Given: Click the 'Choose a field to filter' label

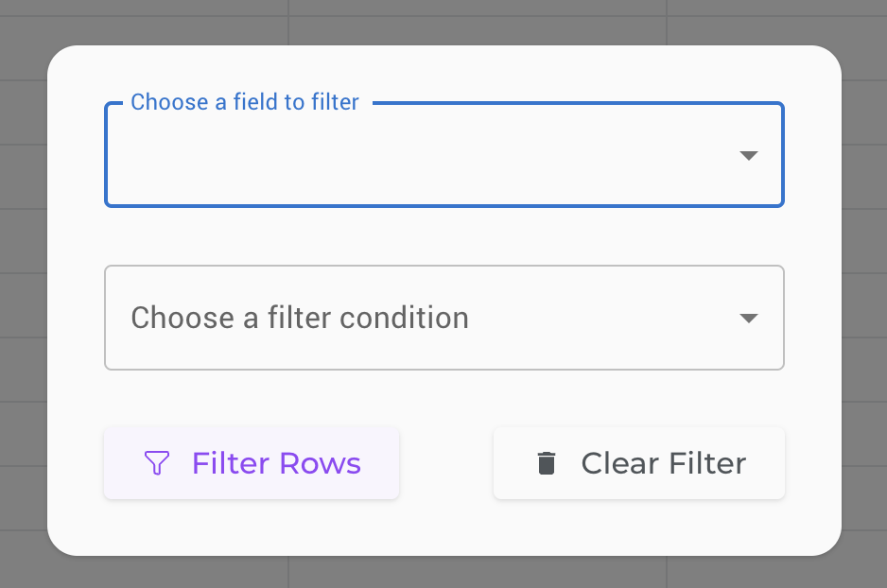Looking at the screenshot, I should (245, 102).
